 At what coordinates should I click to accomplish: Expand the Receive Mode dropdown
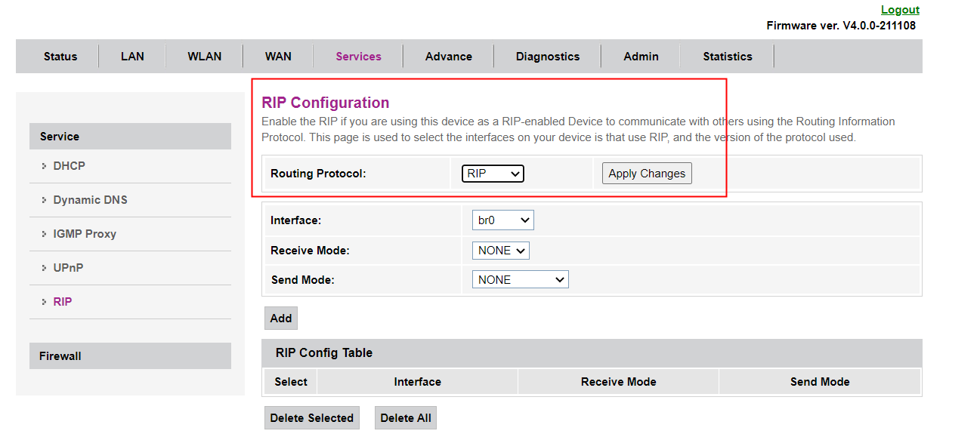click(501, 251)
